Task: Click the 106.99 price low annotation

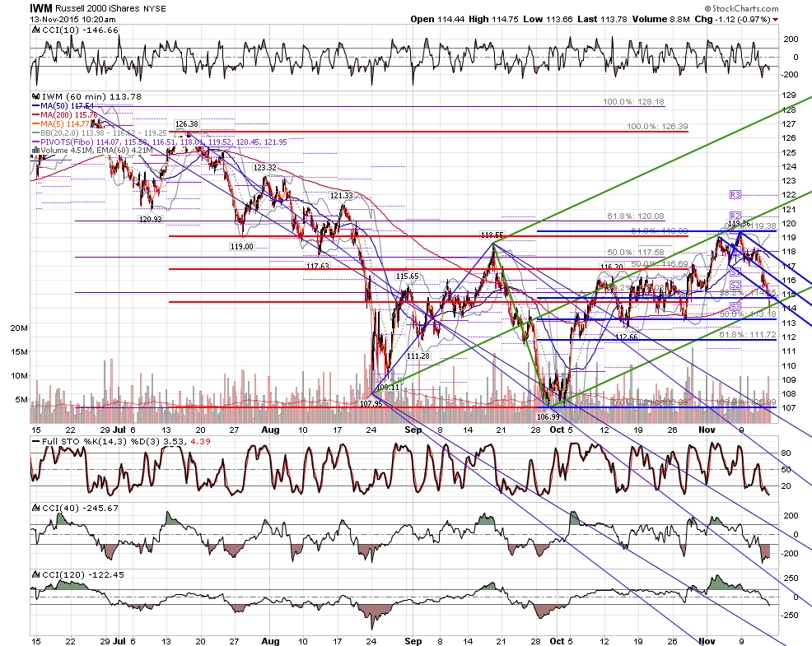Action: click(548, 416)
